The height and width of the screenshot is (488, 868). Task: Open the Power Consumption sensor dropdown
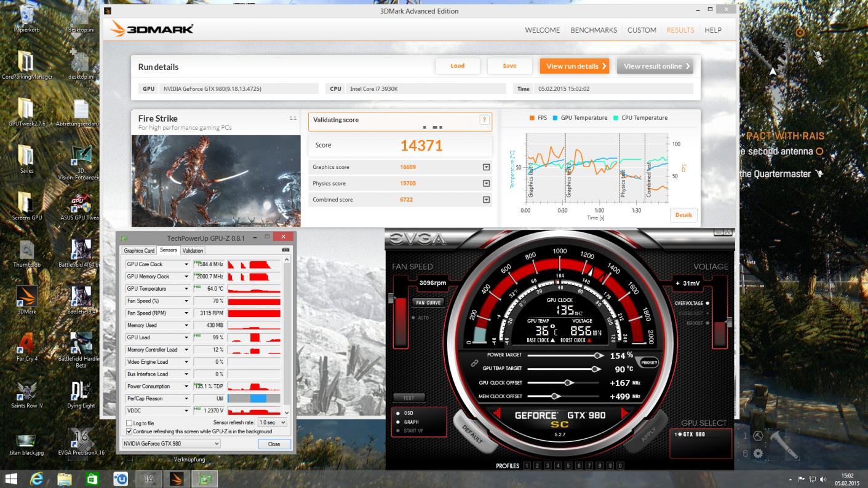(x=186, y=386)
